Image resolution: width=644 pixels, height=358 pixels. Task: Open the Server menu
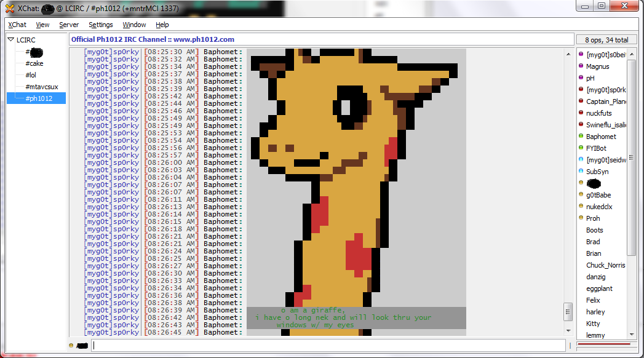click(x=69, y=25)
